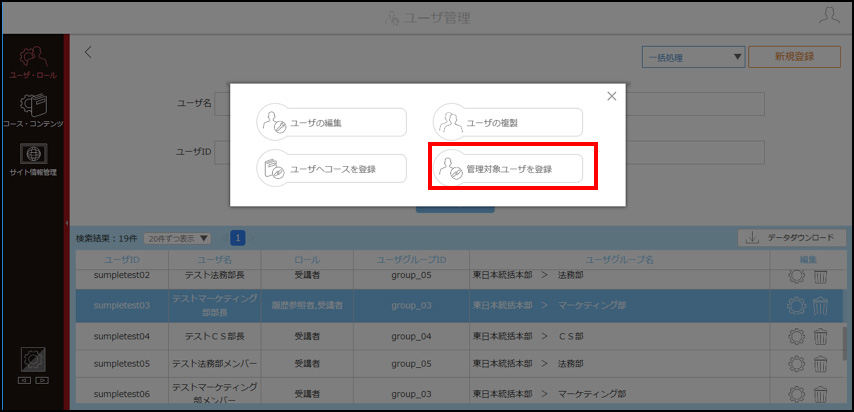Open the コース・コンテンツ sidebar section
This screenshot has height=412, width=854.
(x=33, y=110)
